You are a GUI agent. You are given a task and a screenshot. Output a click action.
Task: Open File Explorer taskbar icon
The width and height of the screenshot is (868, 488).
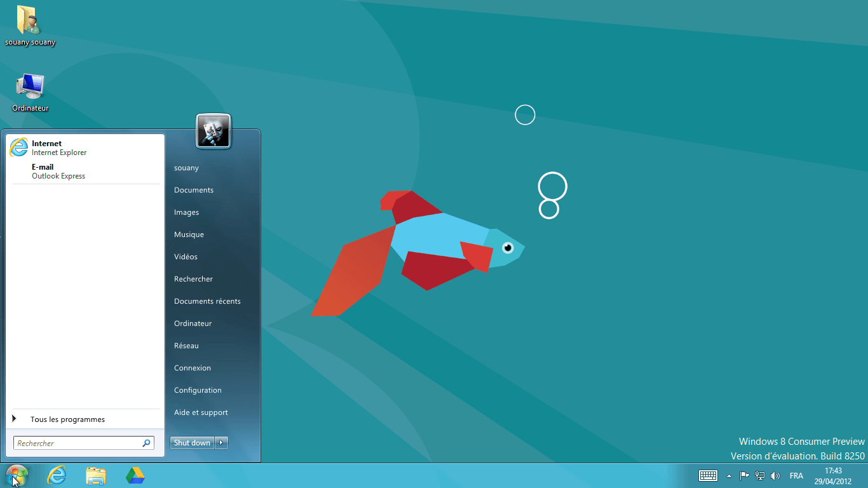[96, 475]
